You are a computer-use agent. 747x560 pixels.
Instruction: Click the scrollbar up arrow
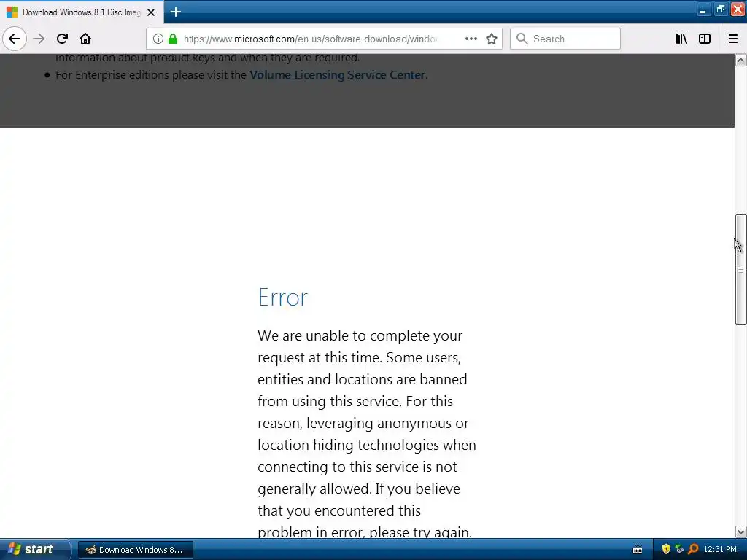pos(740,60)
